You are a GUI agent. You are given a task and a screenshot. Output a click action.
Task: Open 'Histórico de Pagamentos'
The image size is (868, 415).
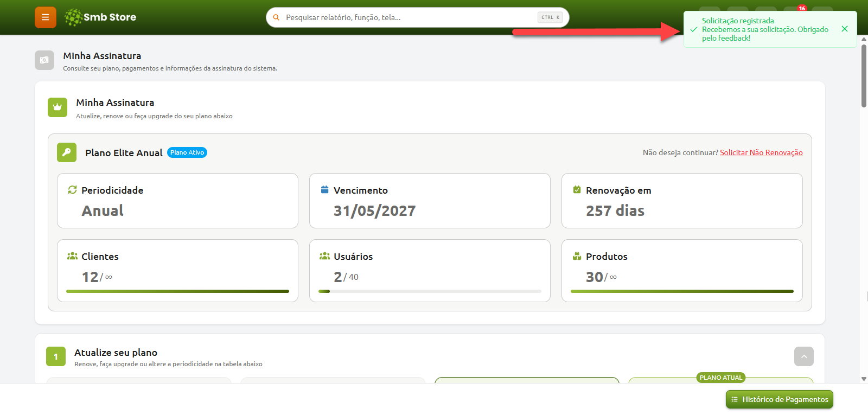(x=780, y=399)
